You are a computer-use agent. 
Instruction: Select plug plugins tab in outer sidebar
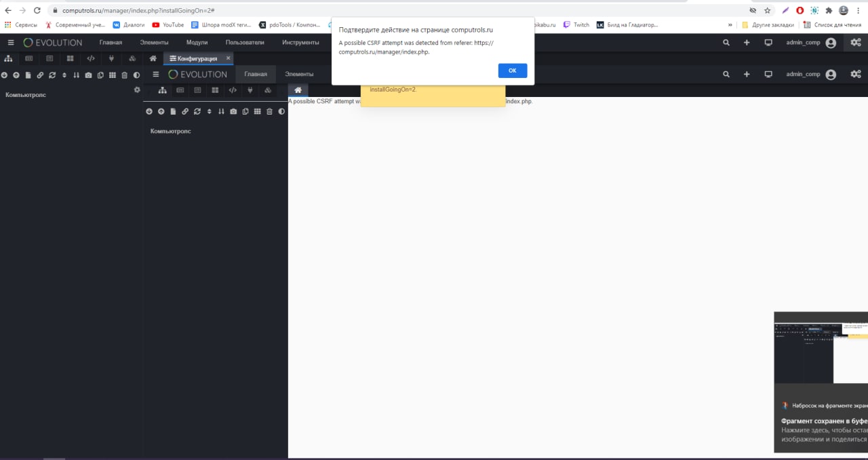pos(111,58)
